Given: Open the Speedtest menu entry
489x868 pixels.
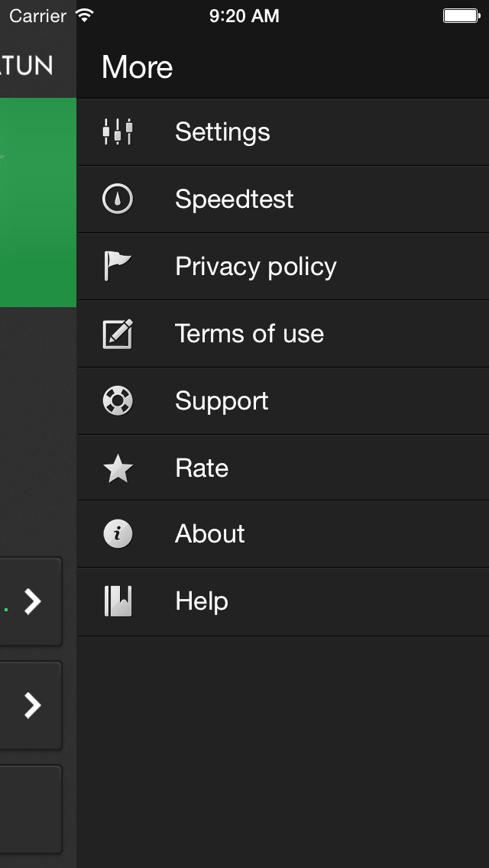Looking at the screenshot, I should point(234,199).
